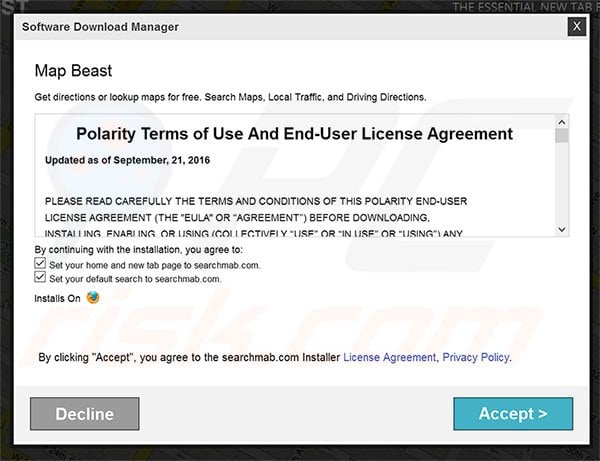The image size is (600, 461).
Task: Click the Software Download Manager title
Action: point(100,27)
